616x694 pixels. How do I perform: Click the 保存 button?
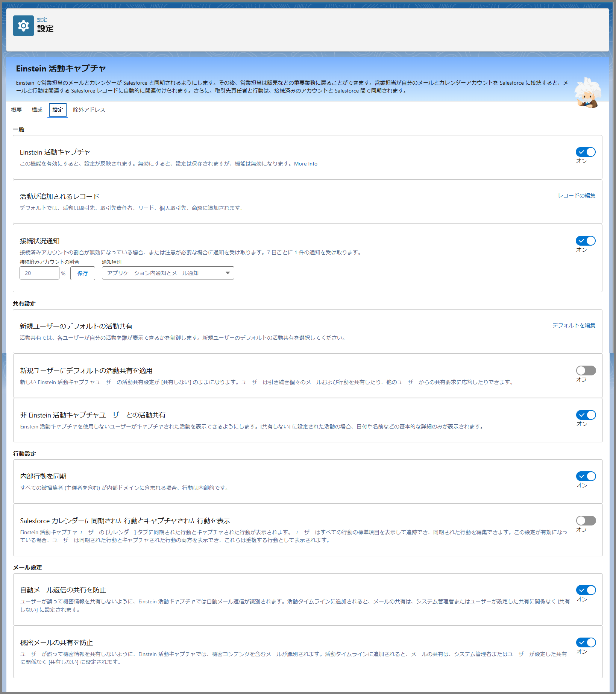tap(83, 273)
